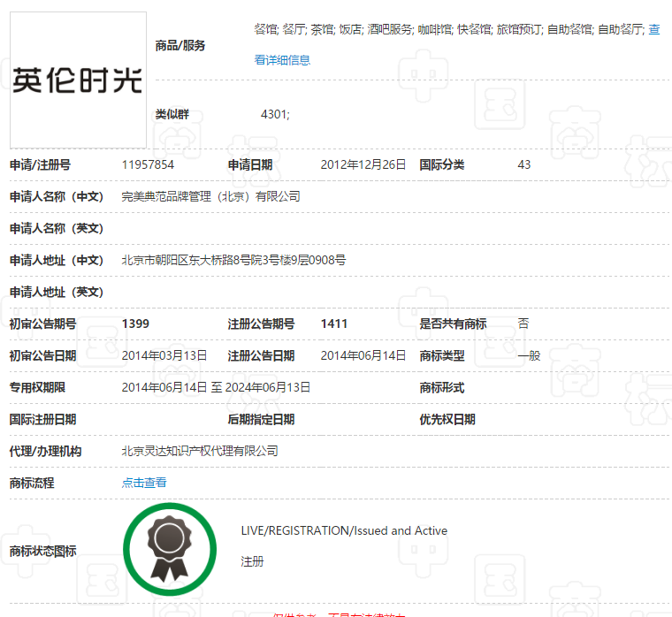Click the similar group code 4301

275,114
